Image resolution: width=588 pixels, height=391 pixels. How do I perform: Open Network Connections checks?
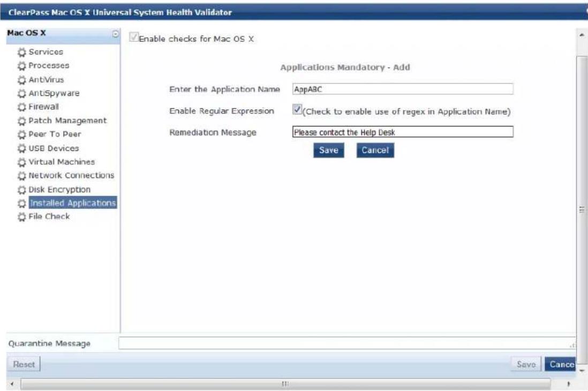(x=71, y=175)
